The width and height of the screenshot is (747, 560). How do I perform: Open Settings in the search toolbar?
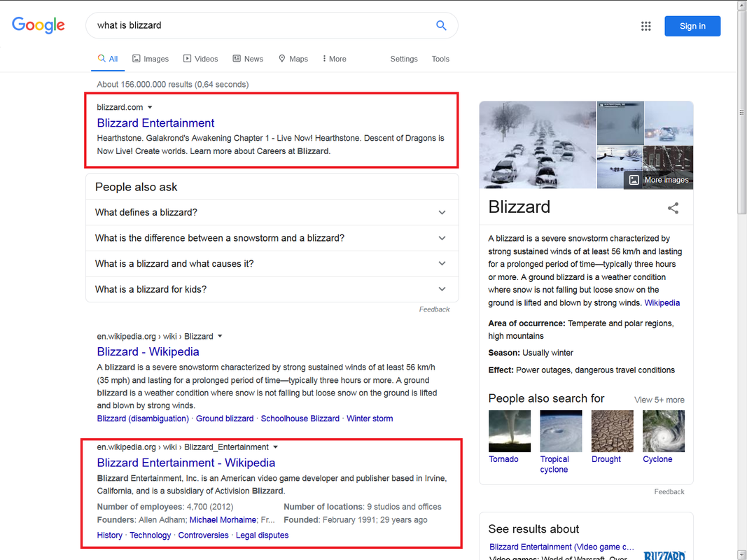pos(404,59)
